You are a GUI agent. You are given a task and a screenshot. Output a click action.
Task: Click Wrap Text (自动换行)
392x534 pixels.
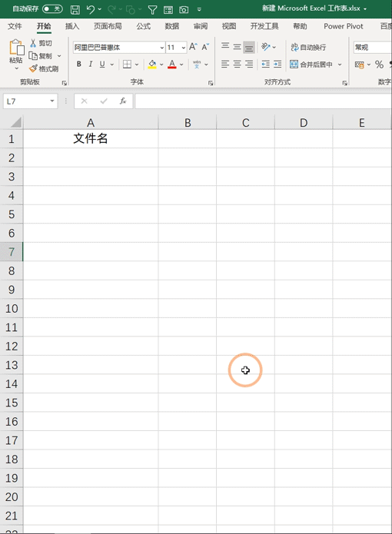[308, 48]
